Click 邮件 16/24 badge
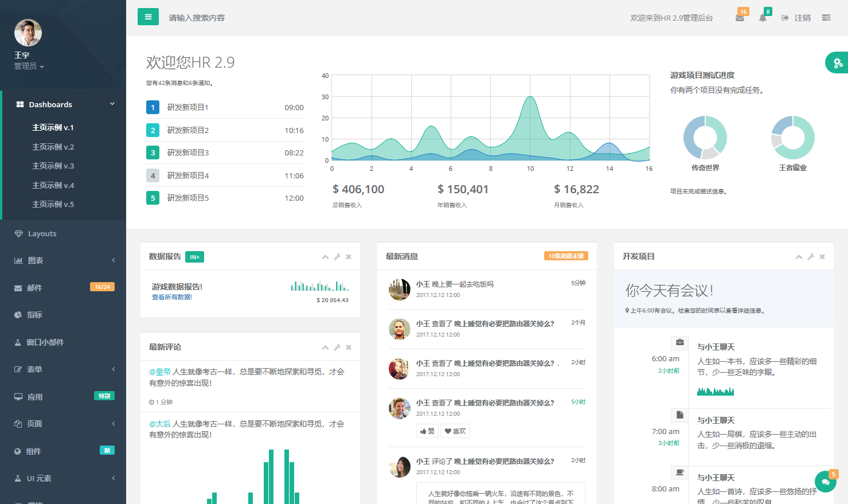The width and height of the screenshot is (848, 504). pos(102,287)
